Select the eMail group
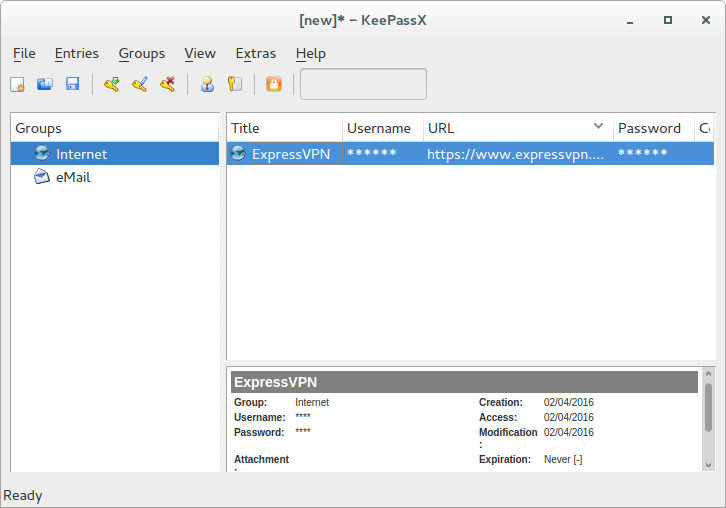The width and height of the screenshot is (726, 508). (73, 177)
